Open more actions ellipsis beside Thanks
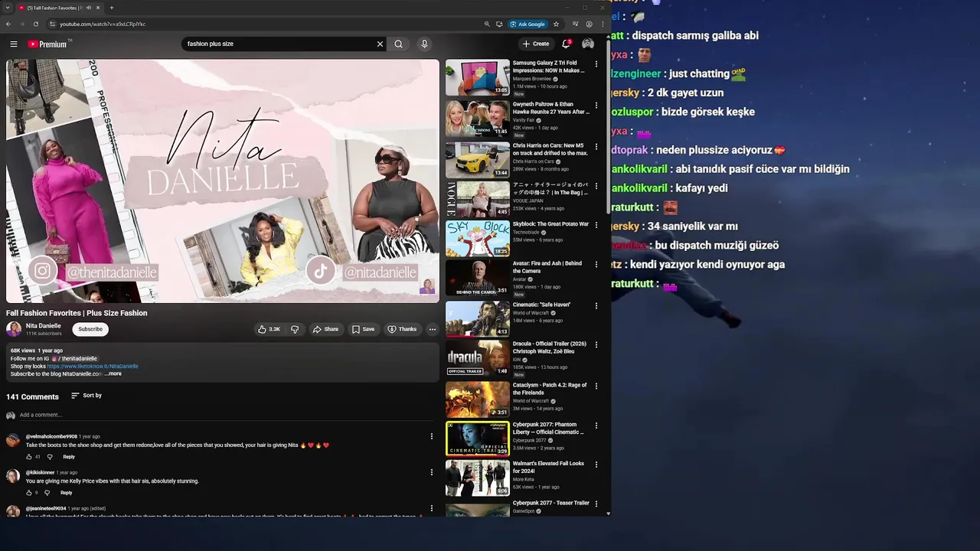 pos(432,329)
